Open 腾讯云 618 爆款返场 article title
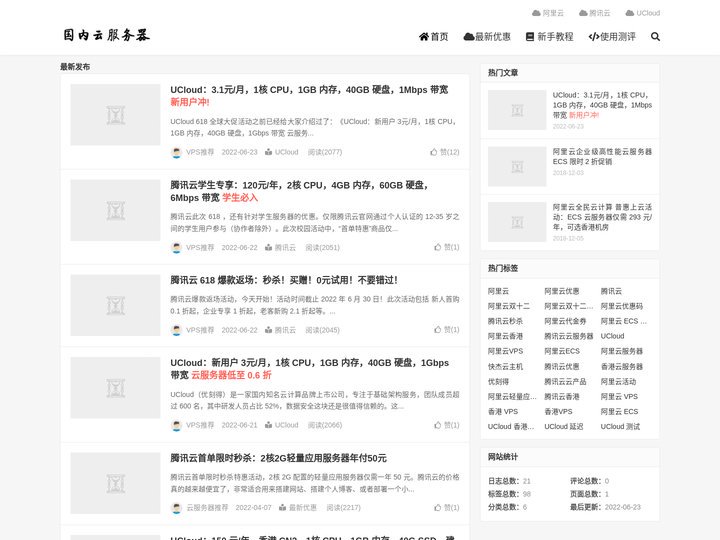This screenshot has height=540, width=720. [284, 280]
